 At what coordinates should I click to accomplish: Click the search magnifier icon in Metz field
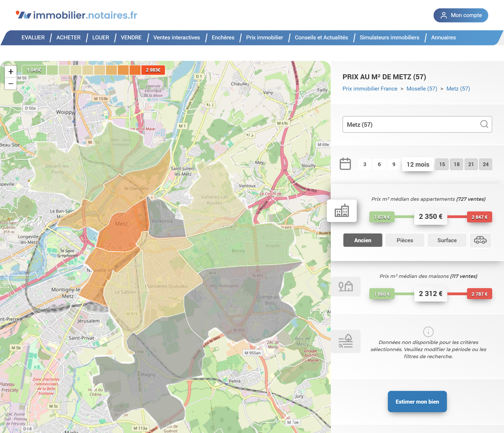(484, 124)
